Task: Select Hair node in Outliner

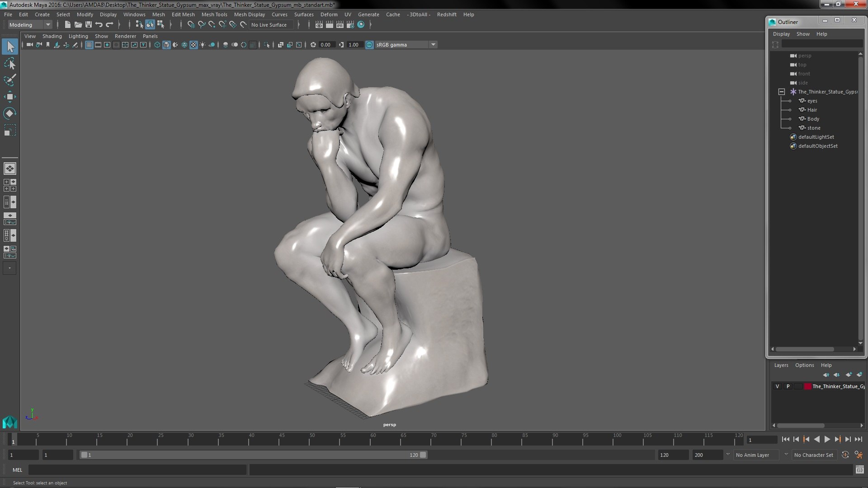Action: pyautogui.click(x=812, y=110)
